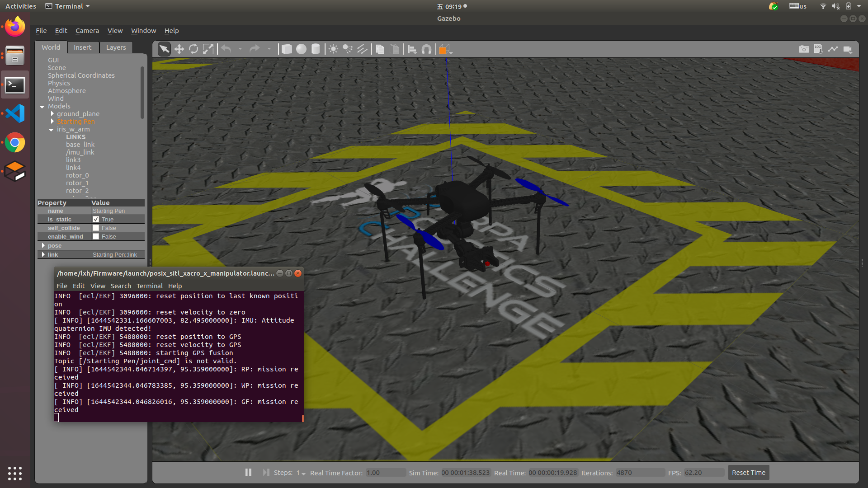Click the plot/graph icon in toolbar
The width and height of the screenshot is (868, 488).
834,49
